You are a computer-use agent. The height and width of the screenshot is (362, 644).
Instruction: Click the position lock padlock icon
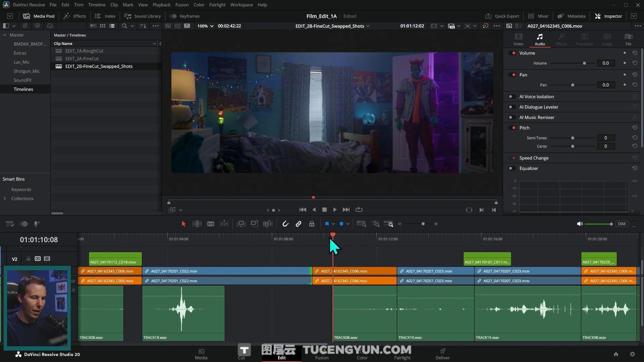point(312,224)
